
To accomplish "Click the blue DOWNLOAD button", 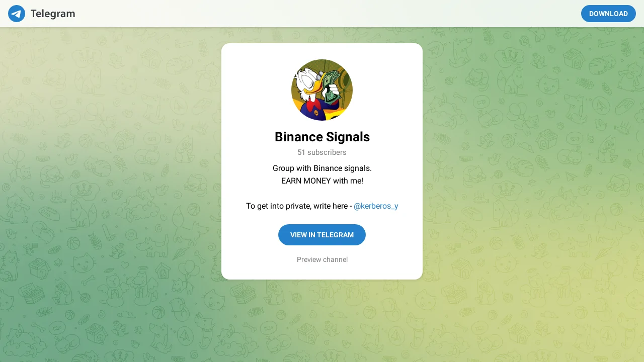I will [608, 14].
